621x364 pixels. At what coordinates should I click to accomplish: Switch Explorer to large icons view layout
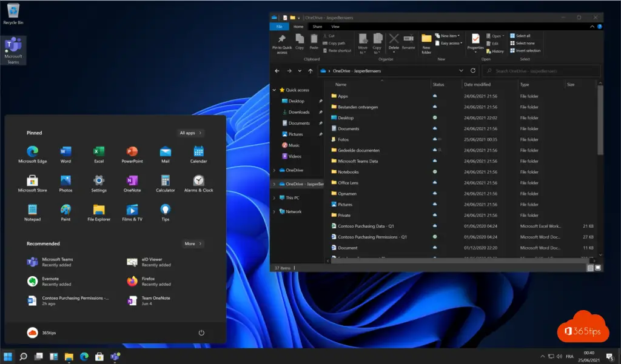598,268
